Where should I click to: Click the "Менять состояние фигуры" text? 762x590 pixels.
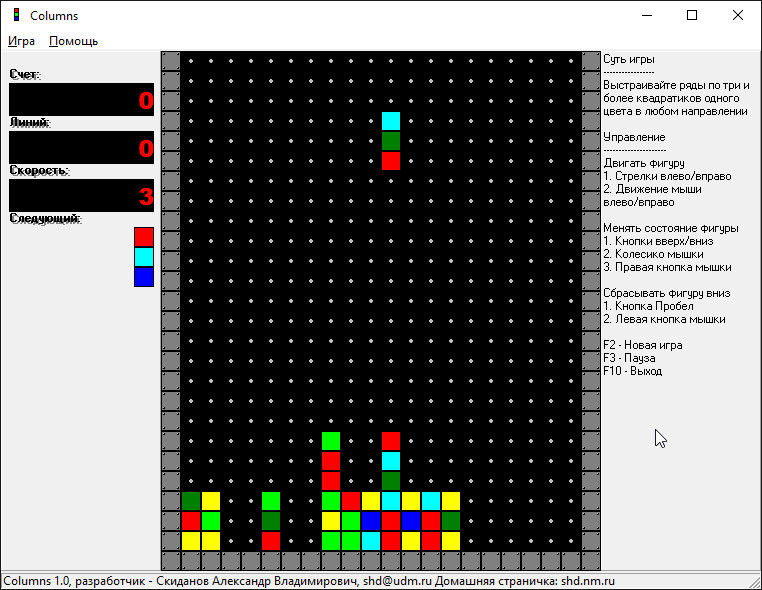(671, 228)
